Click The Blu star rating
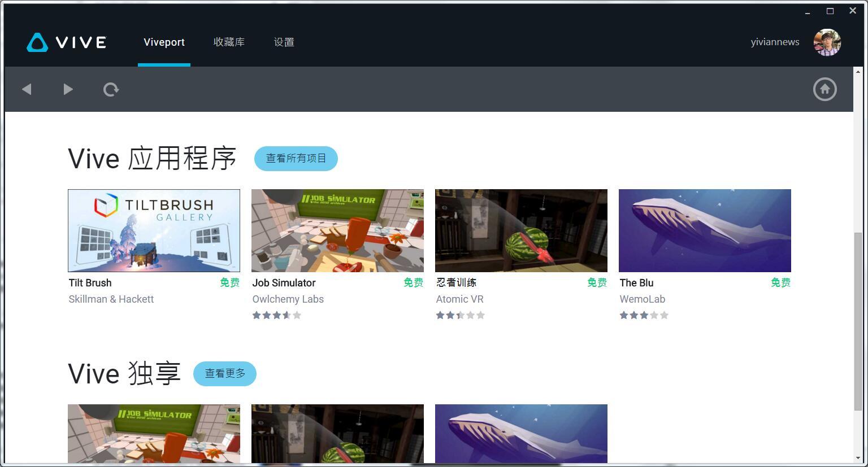Viewport: 868px width, 467px height. [644, 315]
